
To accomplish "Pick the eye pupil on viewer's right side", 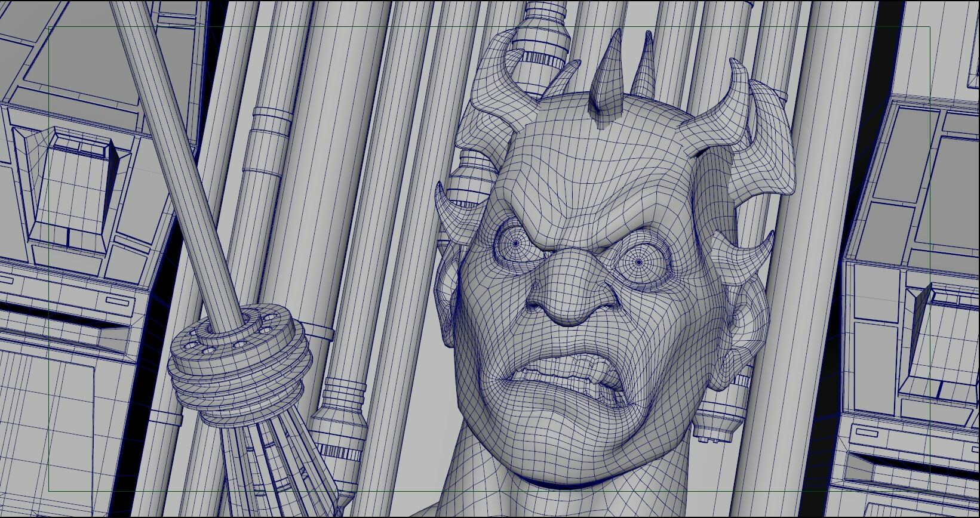I will [x=639, y=261].
